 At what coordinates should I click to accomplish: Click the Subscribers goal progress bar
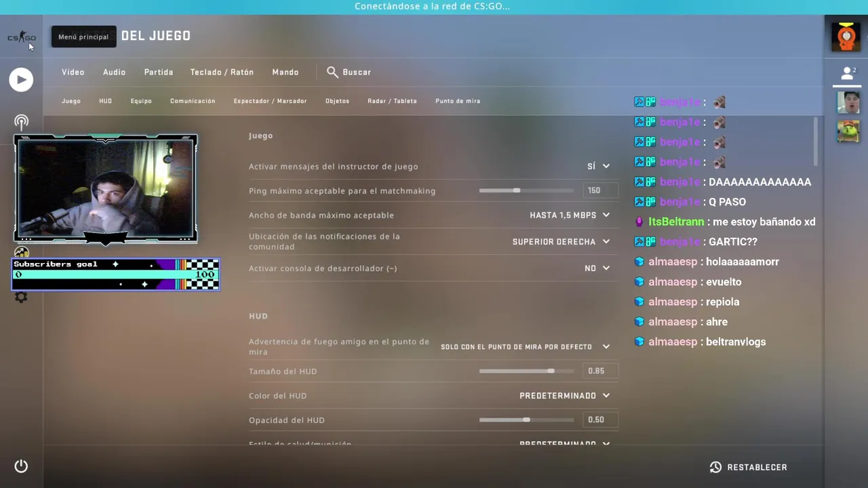coord(115,274)
